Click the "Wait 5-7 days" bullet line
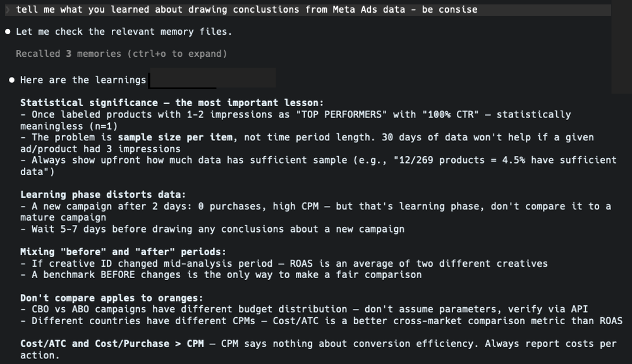 [212, 229]
